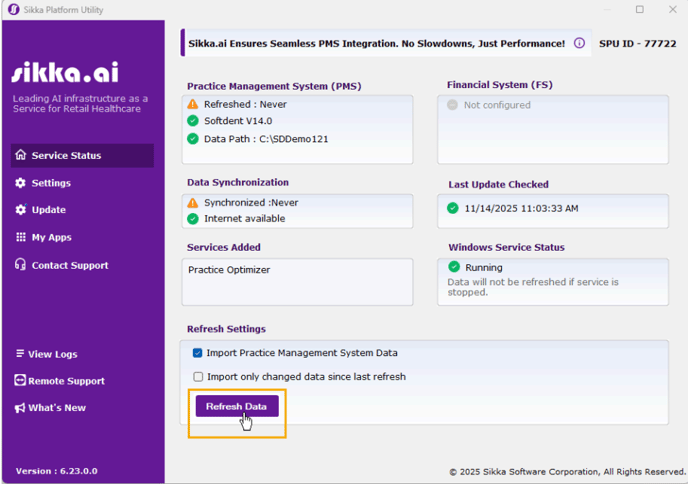
Task: Start a Remote Support session
Action: (x=66, y=381)
